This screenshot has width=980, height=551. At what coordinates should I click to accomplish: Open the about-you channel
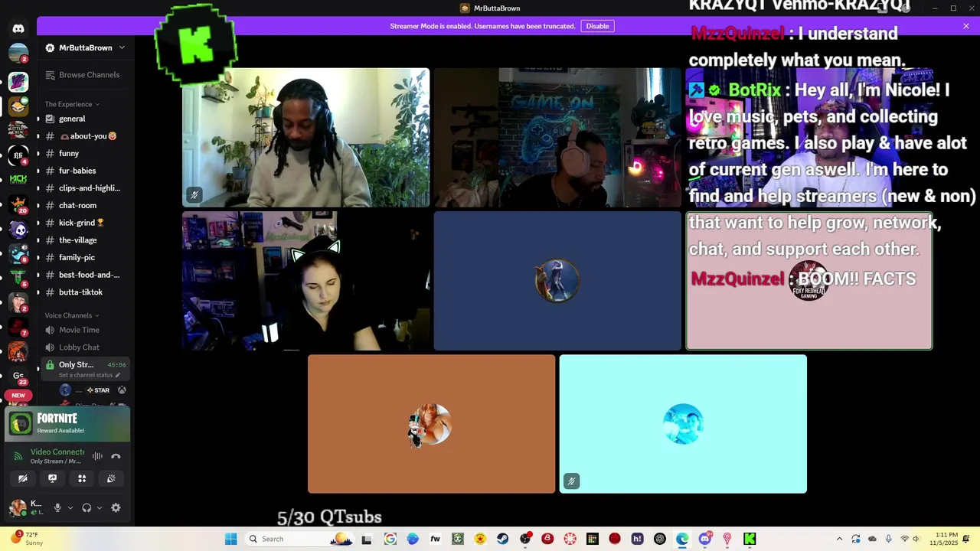pos(84,136)
